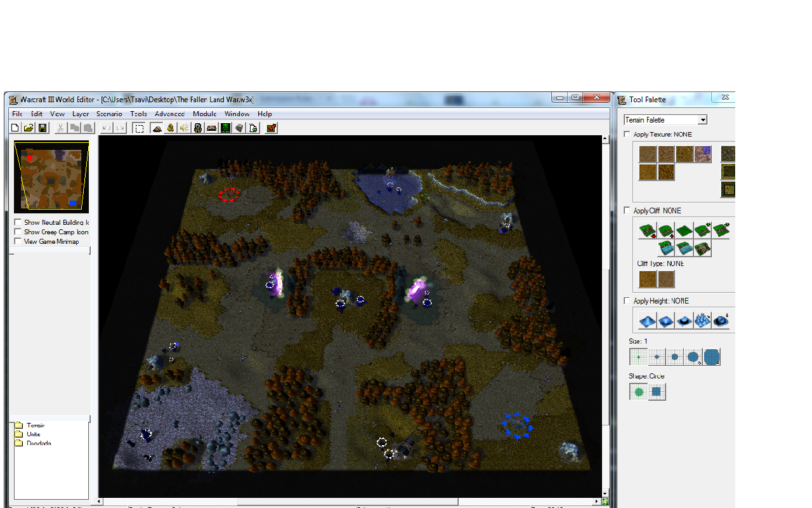The width and height of the screenshot is (812, 508).
Task: Open the Import Manager document icon
Action: pyautogui.click(x=253, y=128)
